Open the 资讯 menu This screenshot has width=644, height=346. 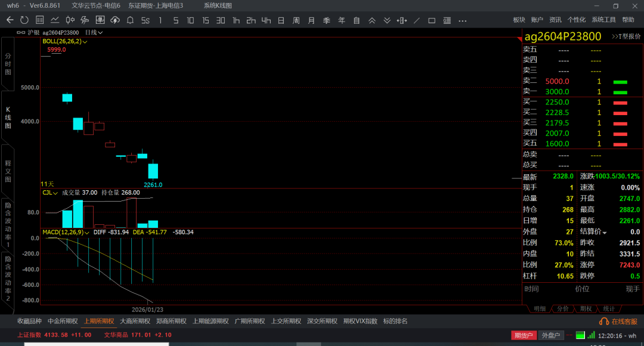tap(555, 20)
